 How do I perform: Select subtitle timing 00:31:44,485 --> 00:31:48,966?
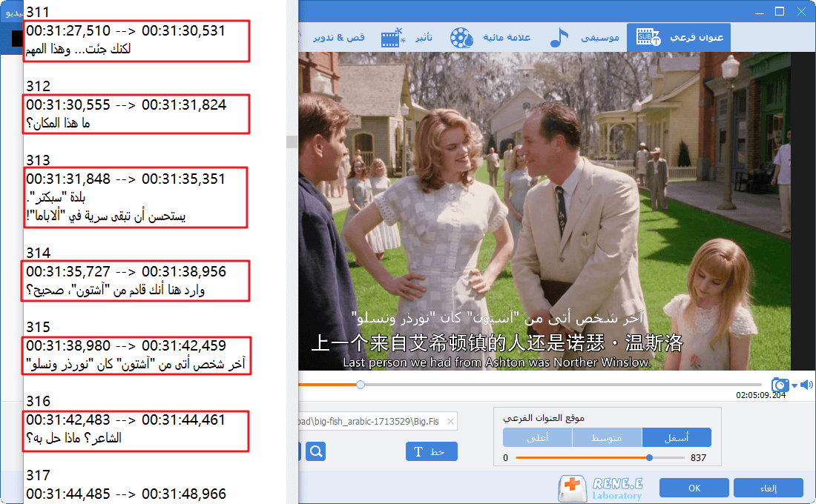(126, 494)
